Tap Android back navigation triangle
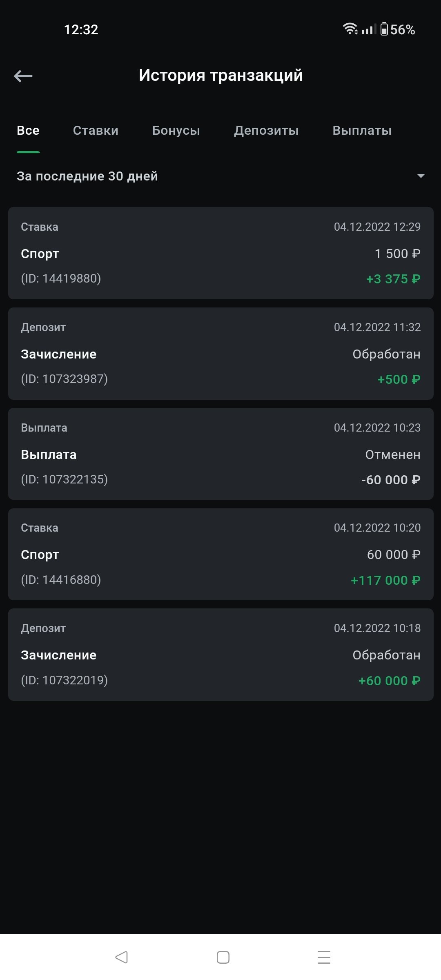Screen dimensions: 441x980 (x=122, y=957)
